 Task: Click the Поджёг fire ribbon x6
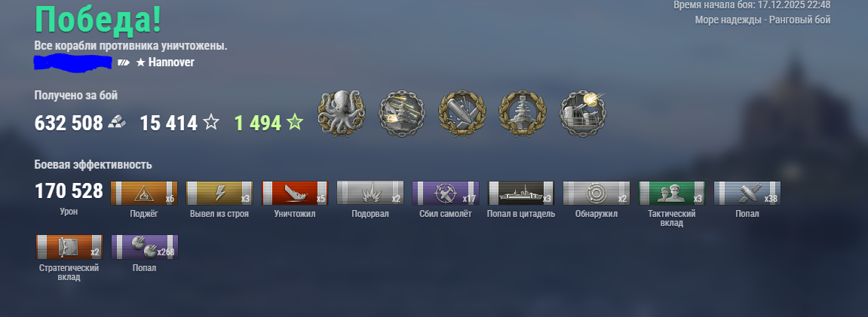point(145,194)
